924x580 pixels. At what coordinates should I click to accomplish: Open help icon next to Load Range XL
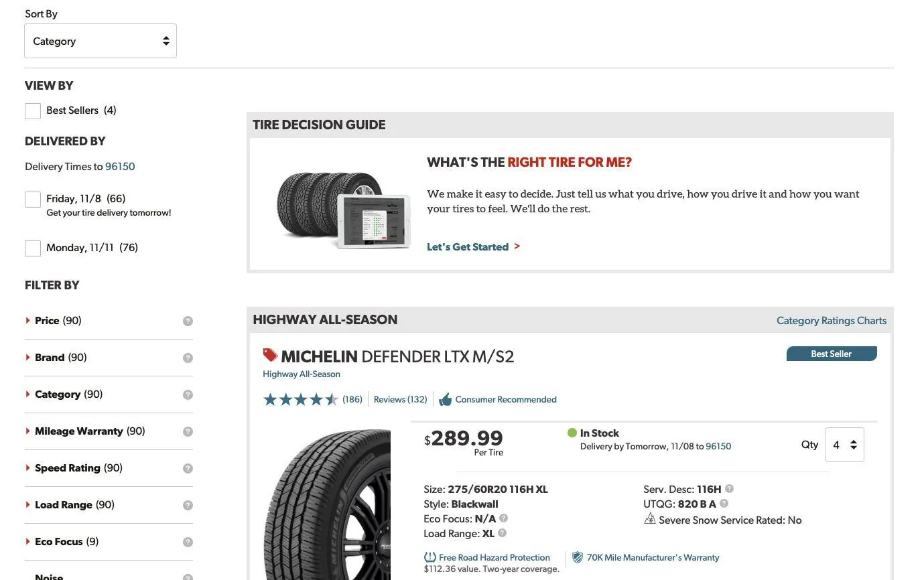(x=502, y=533)
